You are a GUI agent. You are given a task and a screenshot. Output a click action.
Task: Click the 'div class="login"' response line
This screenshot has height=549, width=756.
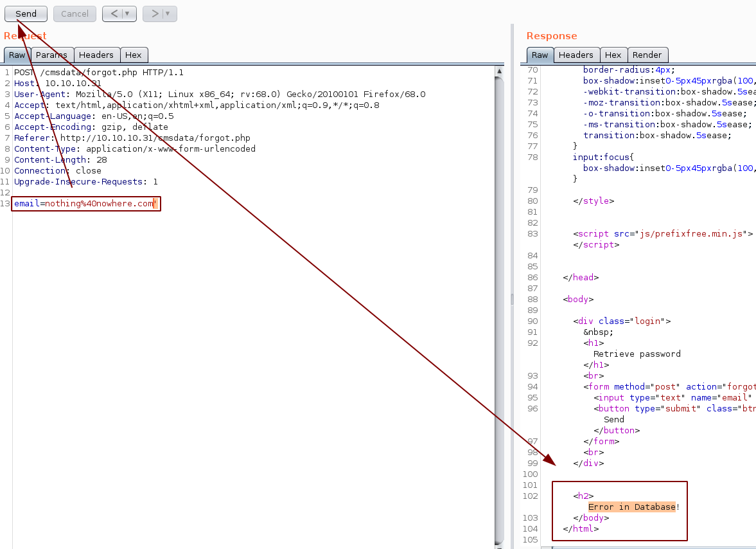622,321
